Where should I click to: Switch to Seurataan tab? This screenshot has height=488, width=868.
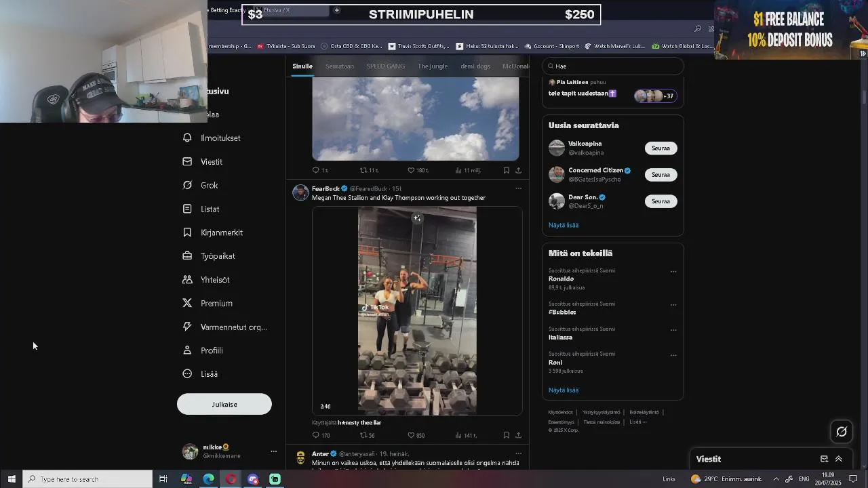click(340, 66)
